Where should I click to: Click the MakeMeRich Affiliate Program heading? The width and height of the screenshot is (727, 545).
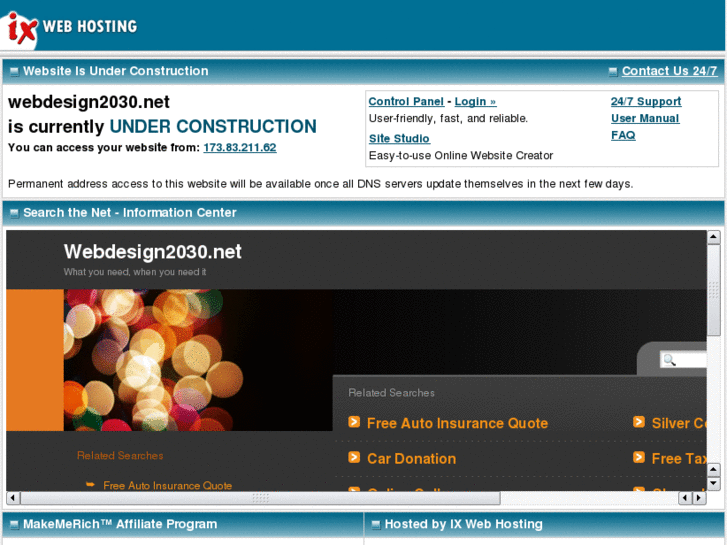click(x=120, y=524)
